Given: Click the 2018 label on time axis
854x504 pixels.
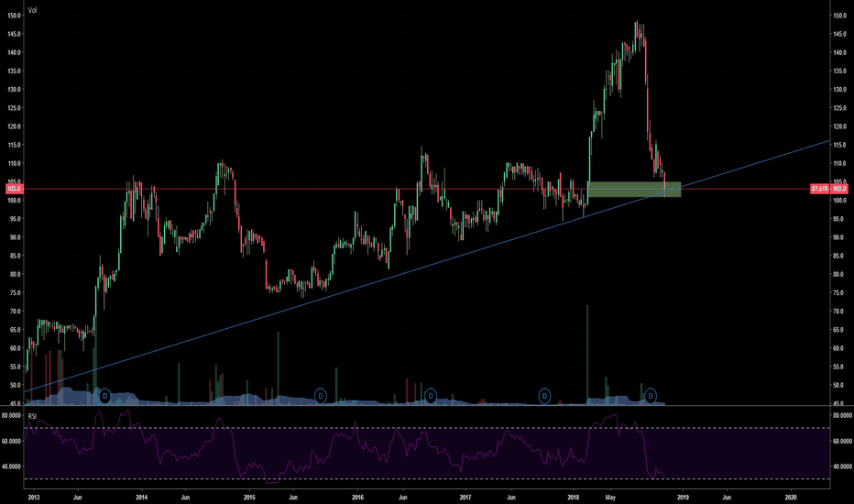Looking at the screenshot, I should 573,498.
